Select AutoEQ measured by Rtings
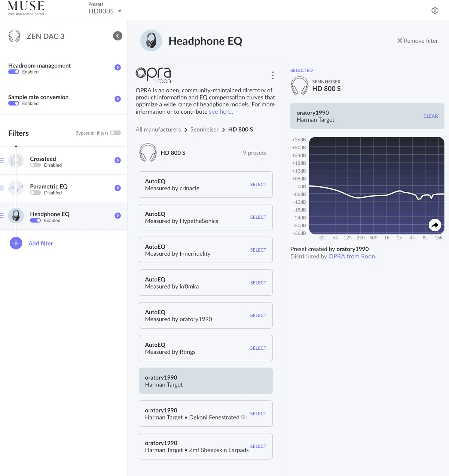449x476 pixels. [x=258, y=348]
